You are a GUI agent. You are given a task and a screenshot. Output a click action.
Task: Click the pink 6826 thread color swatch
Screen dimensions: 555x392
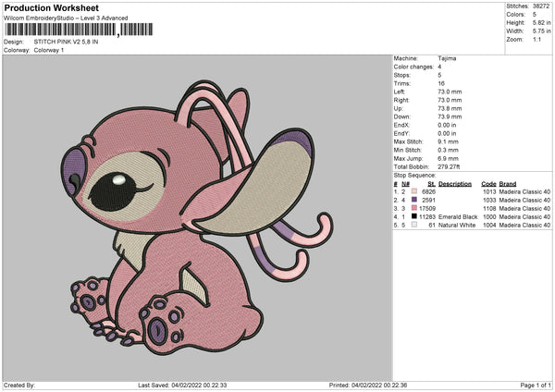(414, 191)
